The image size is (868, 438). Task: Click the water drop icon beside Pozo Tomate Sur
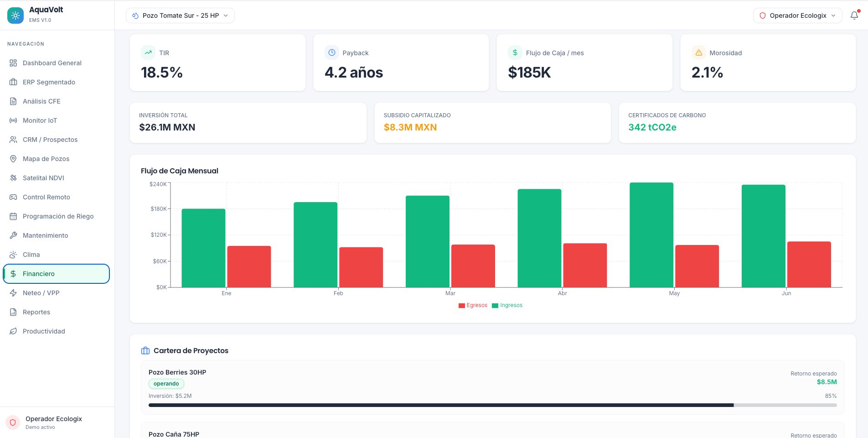(135, 16)
